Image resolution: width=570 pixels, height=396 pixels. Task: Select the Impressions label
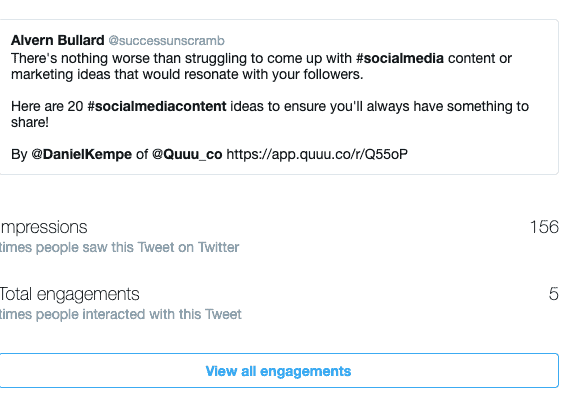tap(44, 228)
